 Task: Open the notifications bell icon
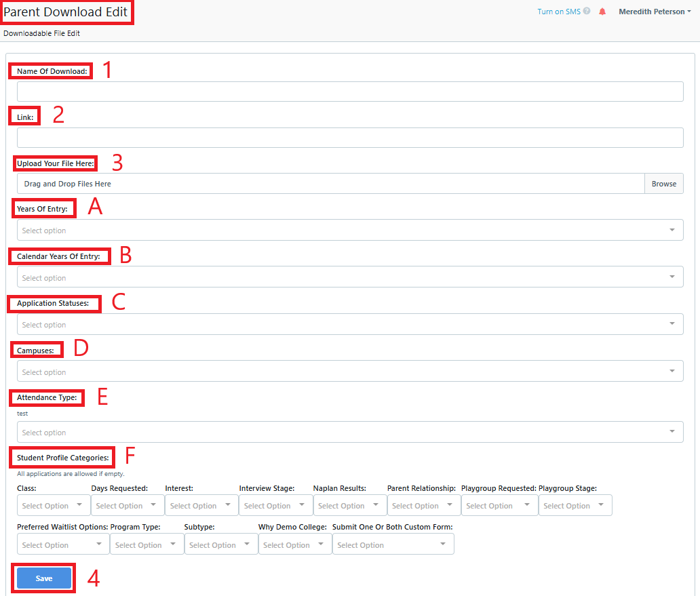coord(602,12)
